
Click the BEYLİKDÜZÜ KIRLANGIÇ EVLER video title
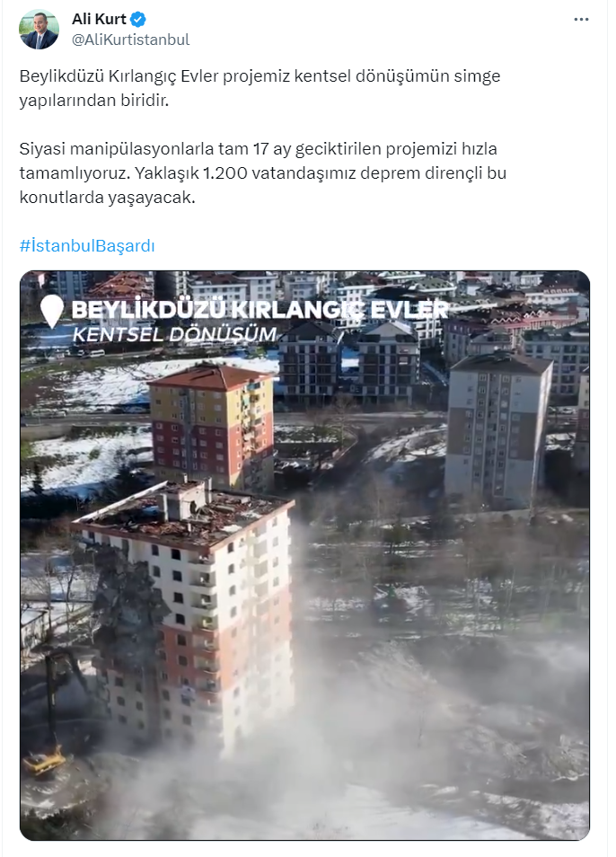[x=260, y=309]
